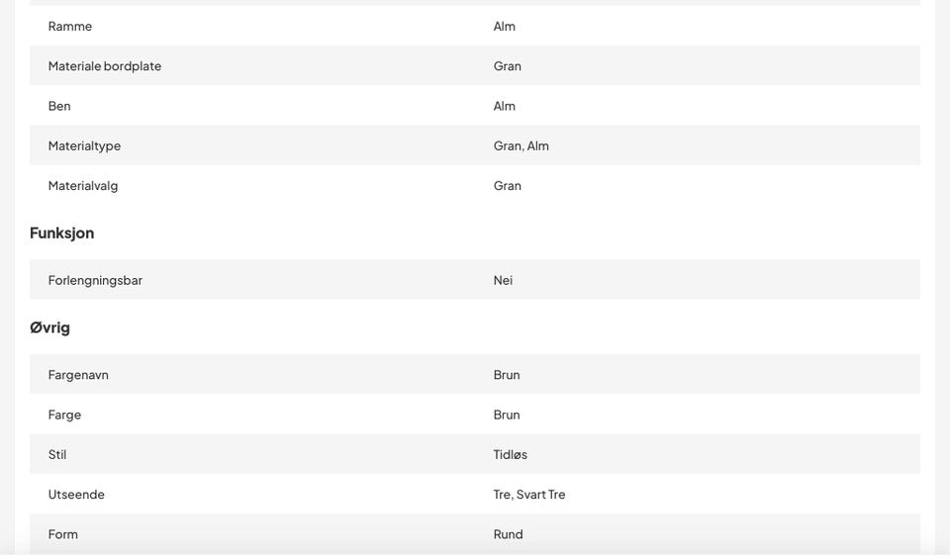The image size is (950, 560).
Task: Select the Rund value for Form
Action: [x=508, y=534]
